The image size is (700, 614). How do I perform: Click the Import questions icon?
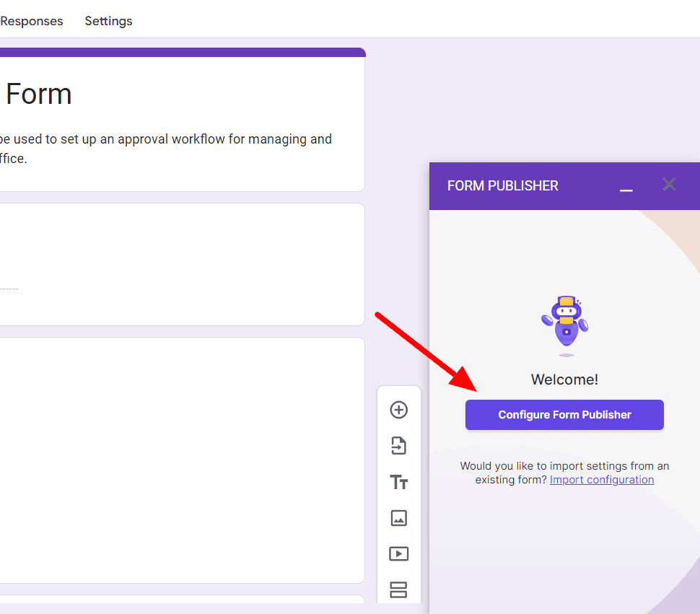(x=398, y=446)
